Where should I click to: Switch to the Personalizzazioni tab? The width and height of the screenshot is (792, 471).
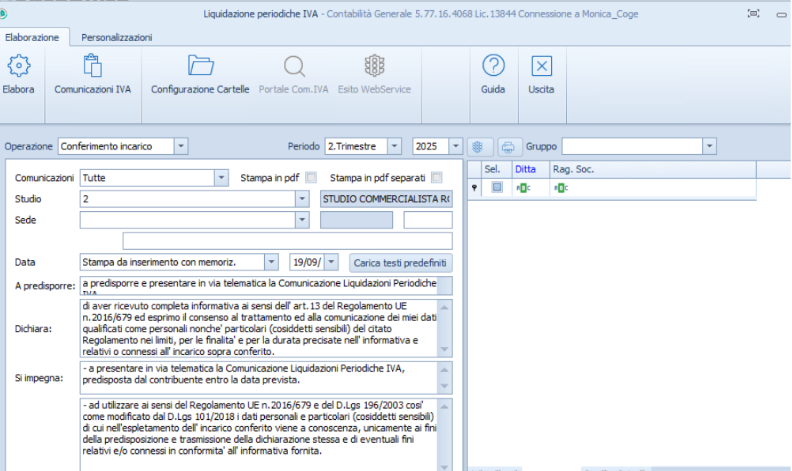[117, 37]
